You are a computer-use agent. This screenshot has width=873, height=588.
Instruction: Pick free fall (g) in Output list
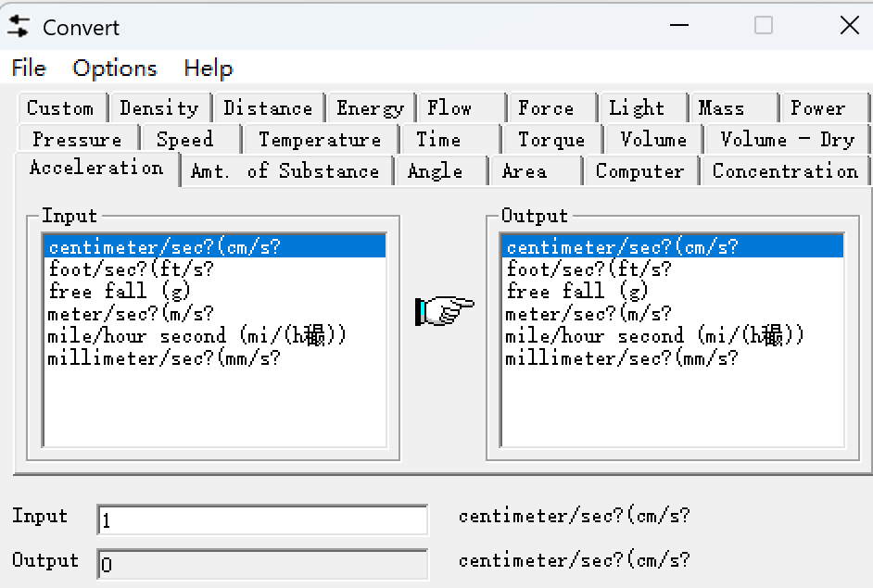tap(576, 292)
